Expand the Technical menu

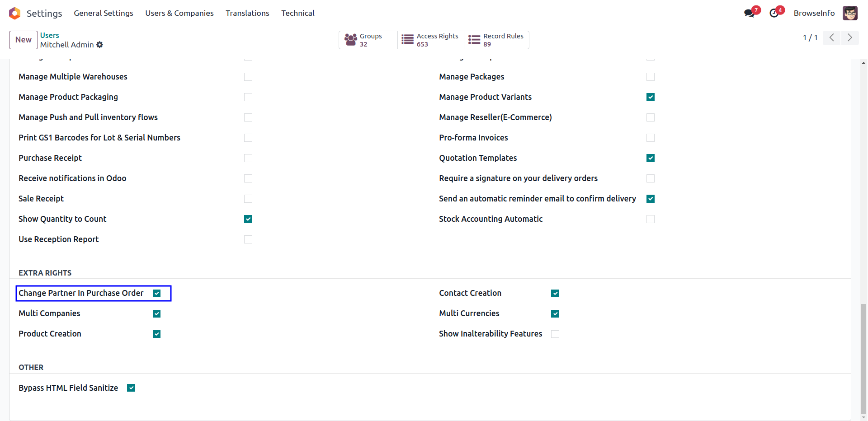(298, 13)
